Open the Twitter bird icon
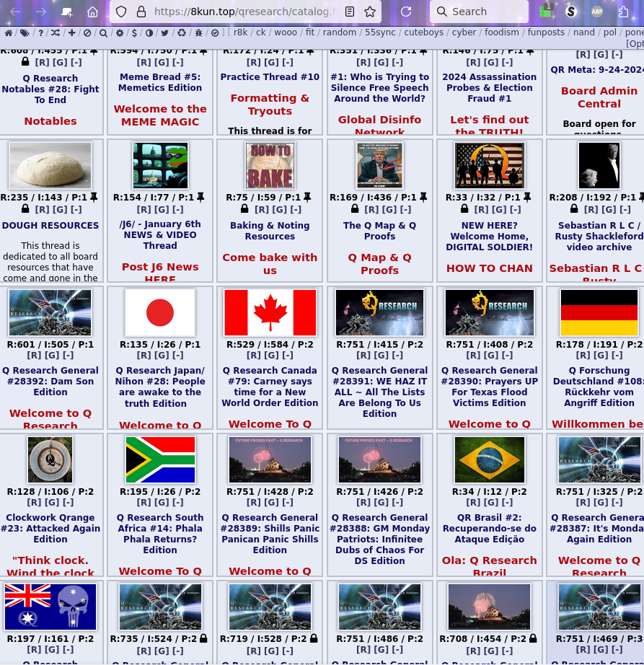 [164, 32]
